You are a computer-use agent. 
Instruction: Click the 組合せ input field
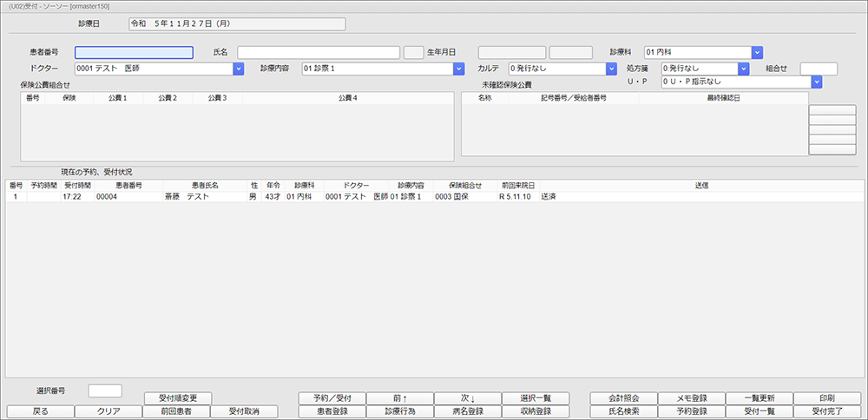coord(819,69)
